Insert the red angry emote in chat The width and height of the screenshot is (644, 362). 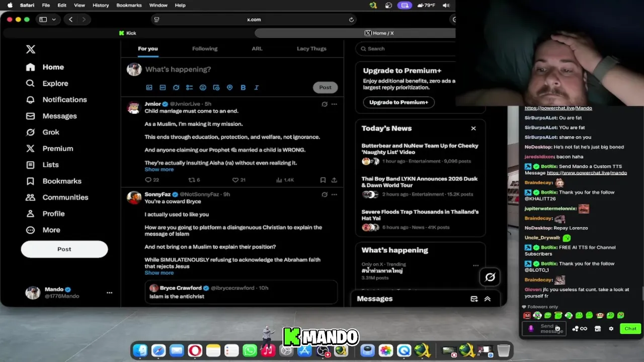[527, 315]
